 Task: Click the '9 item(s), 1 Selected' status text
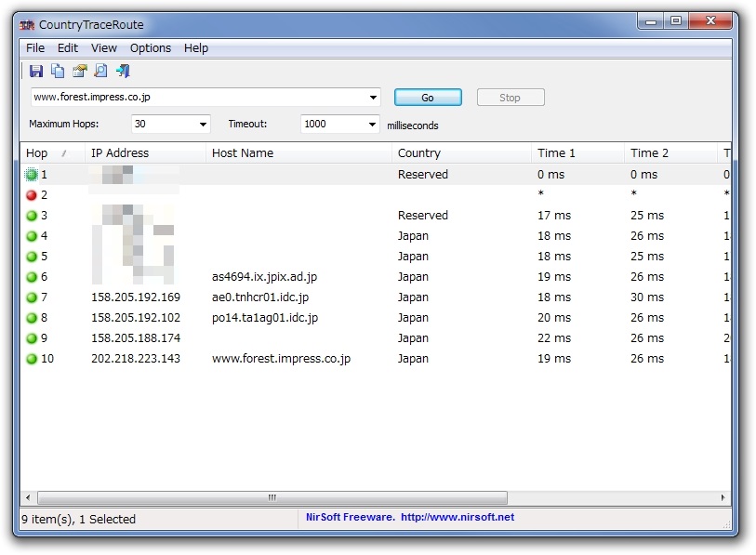79,520
